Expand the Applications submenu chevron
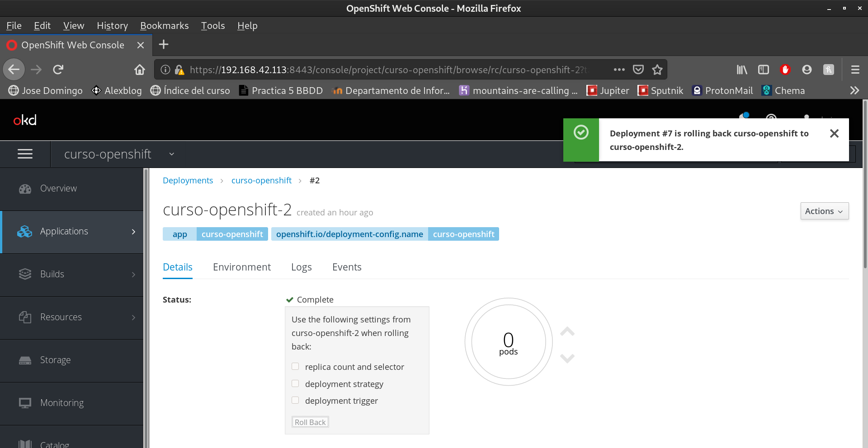 click(133, 232)
